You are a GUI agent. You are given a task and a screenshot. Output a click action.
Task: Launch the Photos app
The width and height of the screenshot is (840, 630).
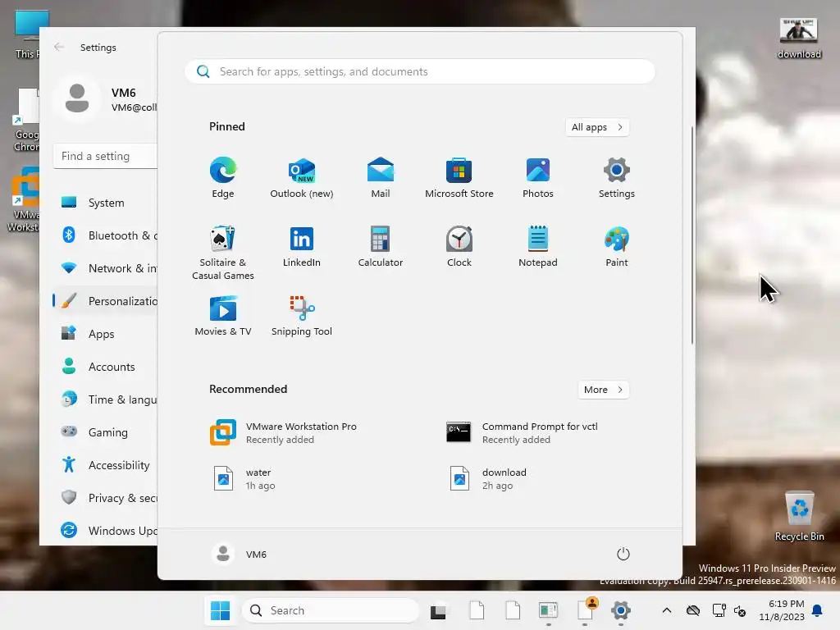coord(538,178)
